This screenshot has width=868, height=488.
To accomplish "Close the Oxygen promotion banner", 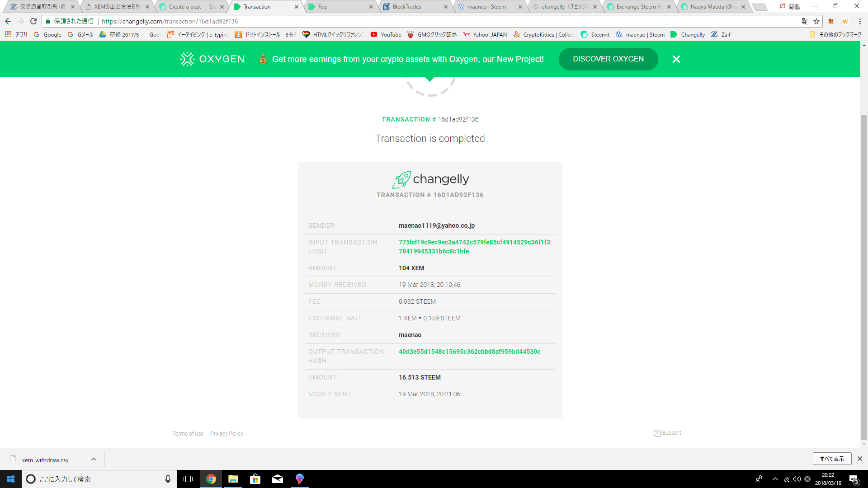I will (676, 59).
